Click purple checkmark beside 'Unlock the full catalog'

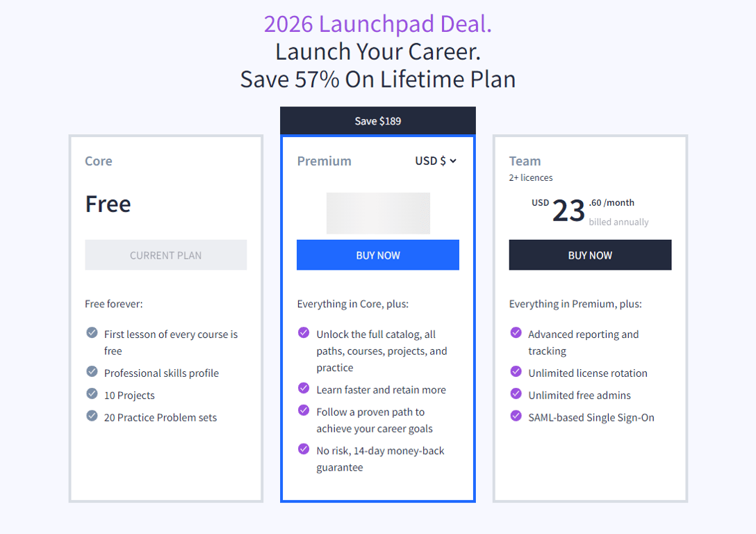(x=304, y=333)
